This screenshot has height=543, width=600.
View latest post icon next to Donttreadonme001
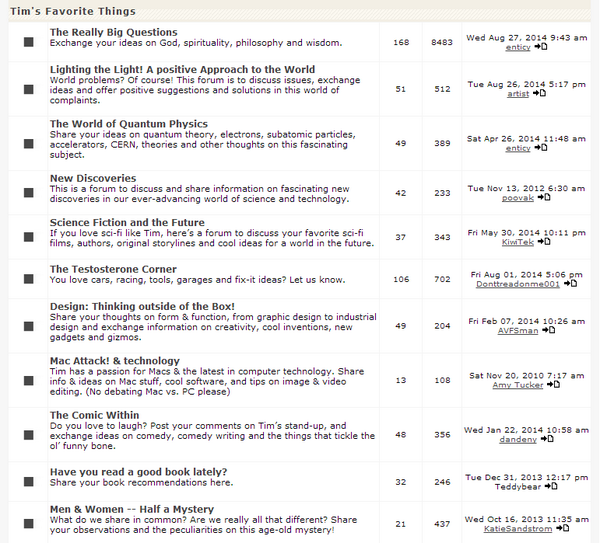point(571,284)
